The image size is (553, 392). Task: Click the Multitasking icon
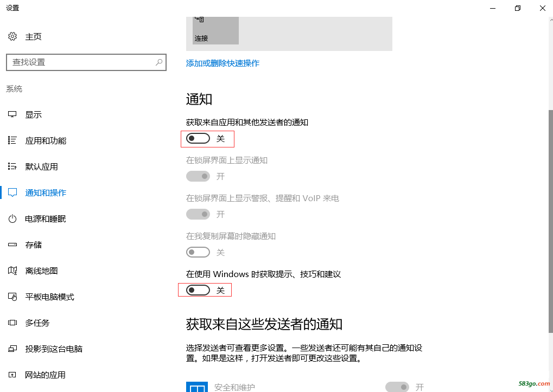tap(12, 323)
